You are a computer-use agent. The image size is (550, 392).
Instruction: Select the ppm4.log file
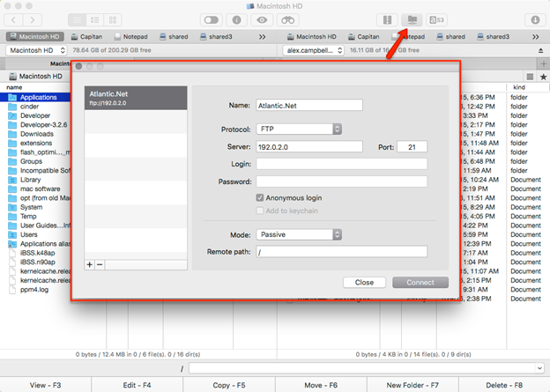point(35,290)
